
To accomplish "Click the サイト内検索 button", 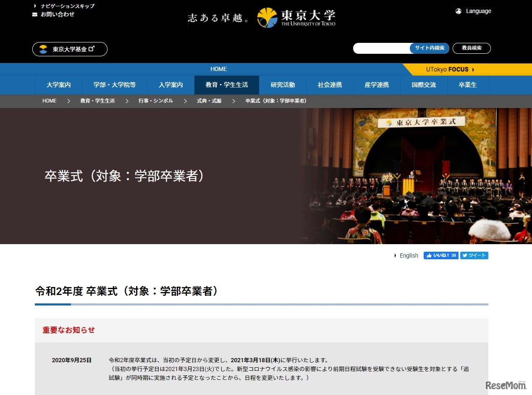I will (x=430, y=48).
